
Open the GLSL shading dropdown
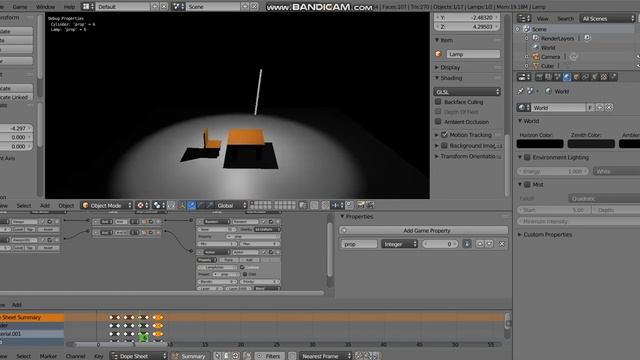pyautogui.click(x=468, y=92)
